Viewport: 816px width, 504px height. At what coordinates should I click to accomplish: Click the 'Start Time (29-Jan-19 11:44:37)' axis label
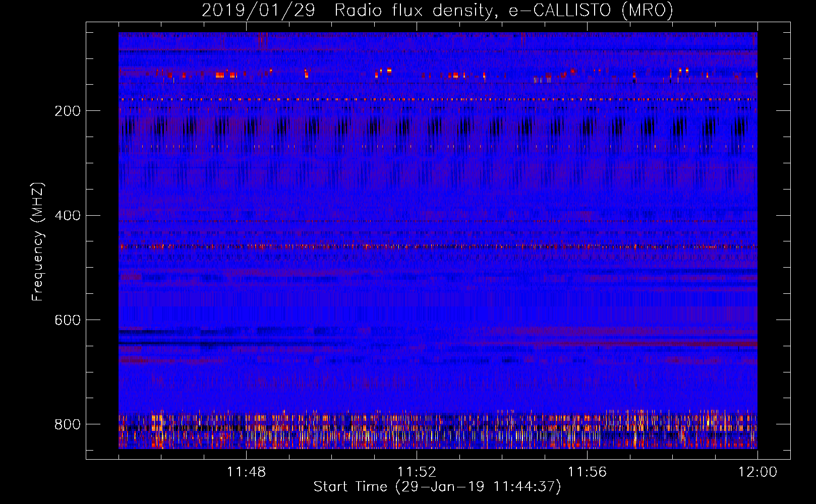437,487
